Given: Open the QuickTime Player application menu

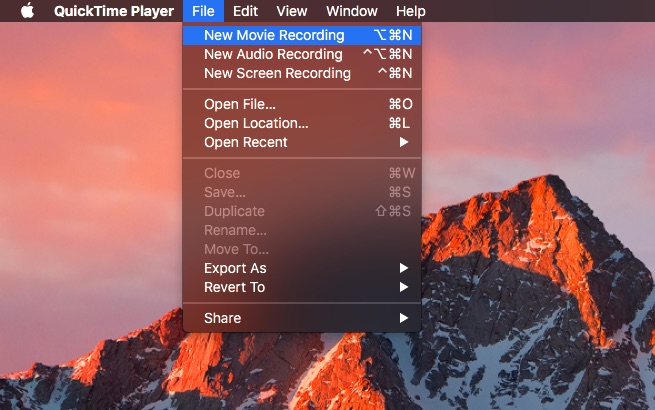Looking at the screenshot, I should pyautogui.click(x=114, y=11).
